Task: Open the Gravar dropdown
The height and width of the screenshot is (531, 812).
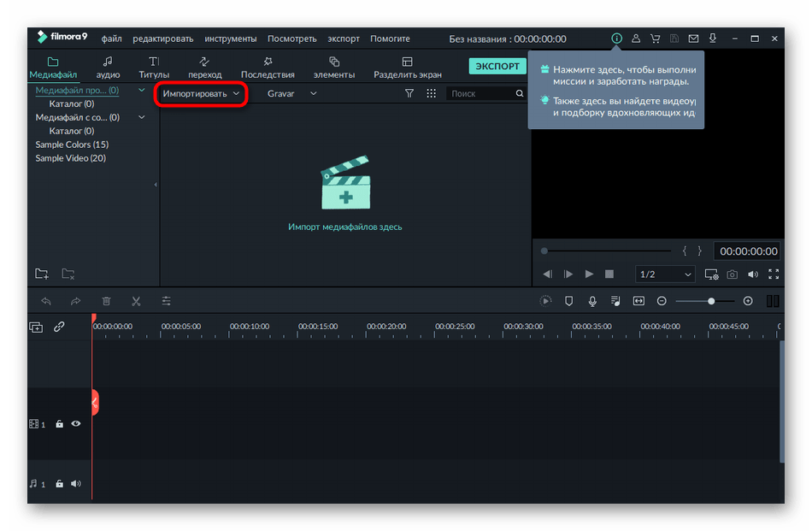Action: click(291, 93)
